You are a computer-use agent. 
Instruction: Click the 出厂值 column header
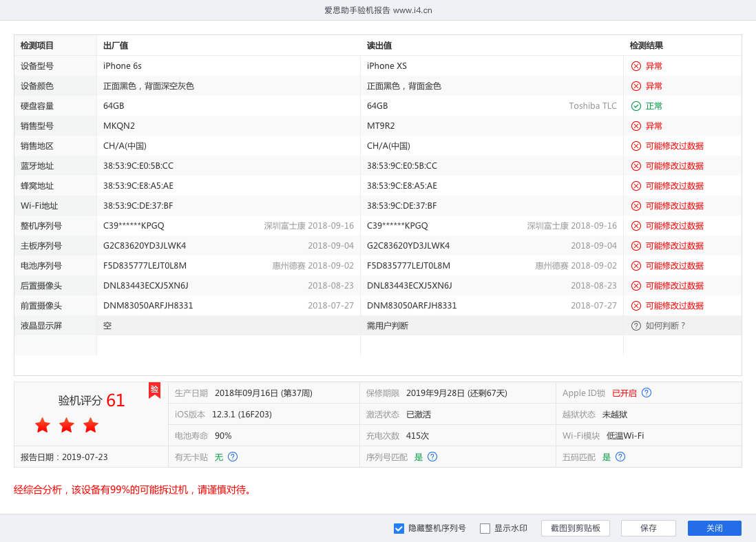pyautogui.click(x=116, y=45)
